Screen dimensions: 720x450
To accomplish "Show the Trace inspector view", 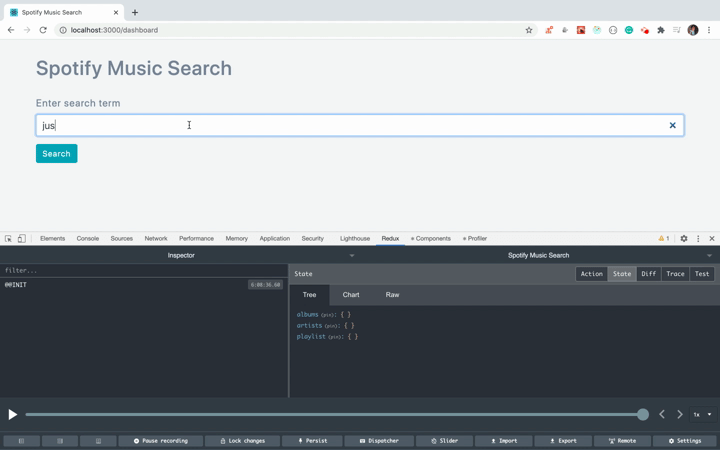I will [x=675, y=274].
